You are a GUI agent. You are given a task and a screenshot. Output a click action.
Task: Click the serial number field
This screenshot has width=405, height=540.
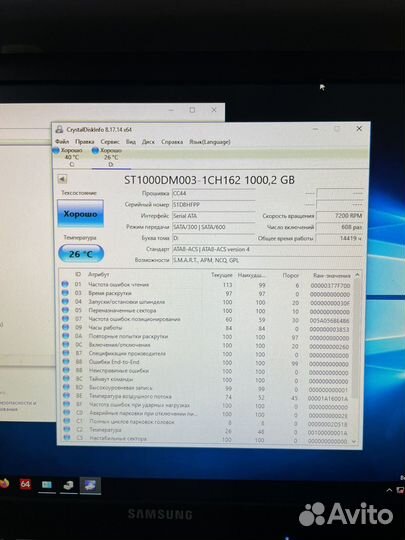(x=213, y=205)
